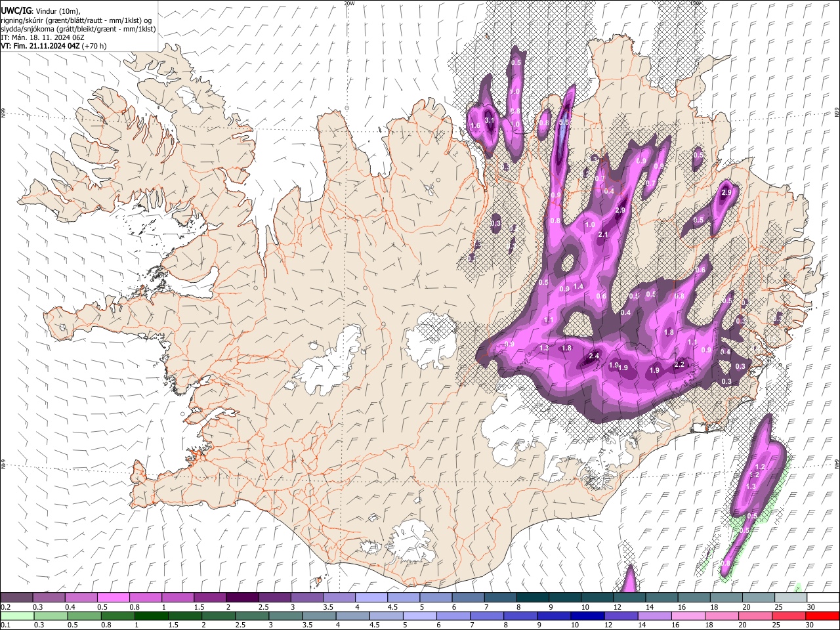Image resolution: width=840 pixels, height=630 pixels.
Task: Click the slydda/snjókoma legend description line
Action: [78, 29]
